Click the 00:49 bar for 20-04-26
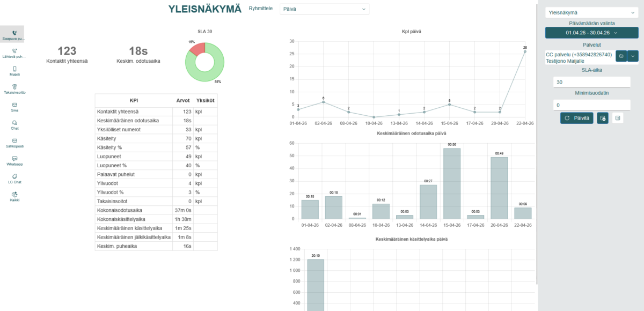644x311 pixels. (499, 188)
